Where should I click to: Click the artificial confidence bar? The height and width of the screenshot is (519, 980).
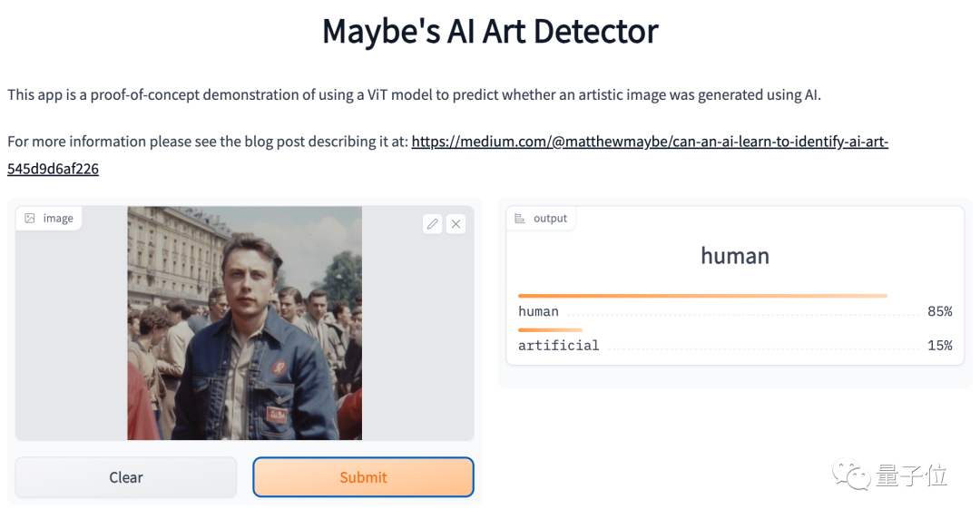pyautogui.click(x=550, y=329)
